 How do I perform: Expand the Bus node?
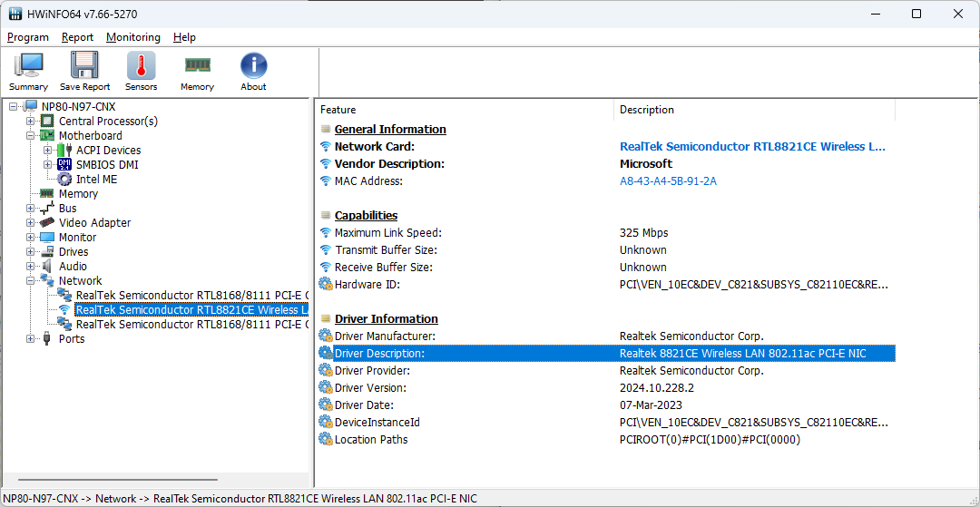[x=31, y=209]
